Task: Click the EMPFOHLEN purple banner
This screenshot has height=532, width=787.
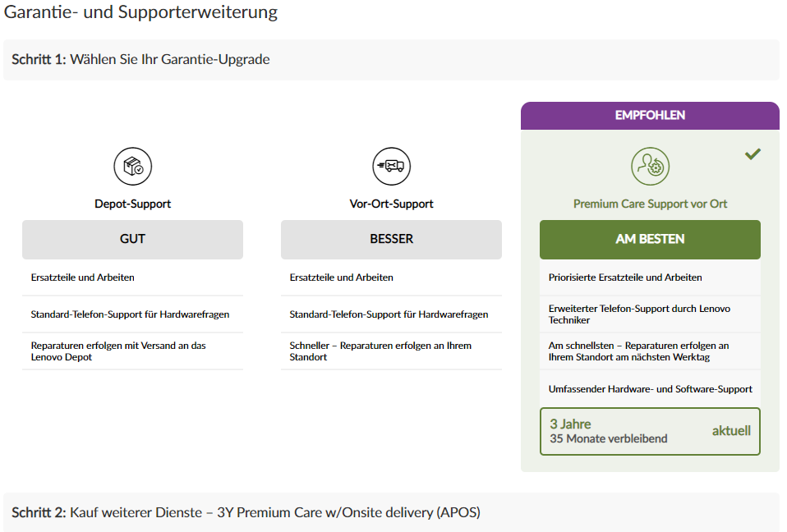Action: click(x=650, y=116)
